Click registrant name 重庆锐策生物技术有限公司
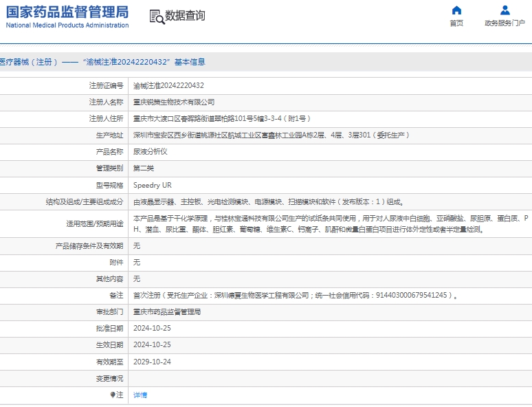This screenshot has width=532, height=407. (x=174, y=102)
